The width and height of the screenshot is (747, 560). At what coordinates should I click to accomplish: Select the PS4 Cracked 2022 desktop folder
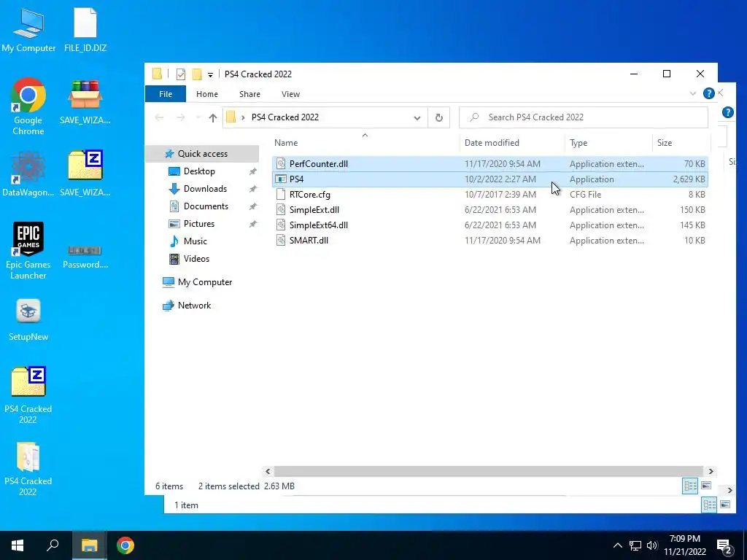[x=28, y=469]
